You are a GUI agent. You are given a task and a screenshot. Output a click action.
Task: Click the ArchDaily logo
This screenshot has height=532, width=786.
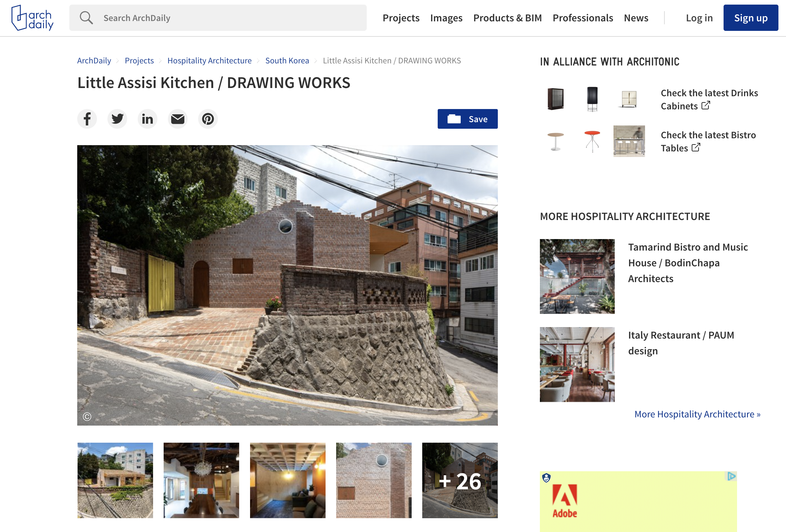(33, 18)
